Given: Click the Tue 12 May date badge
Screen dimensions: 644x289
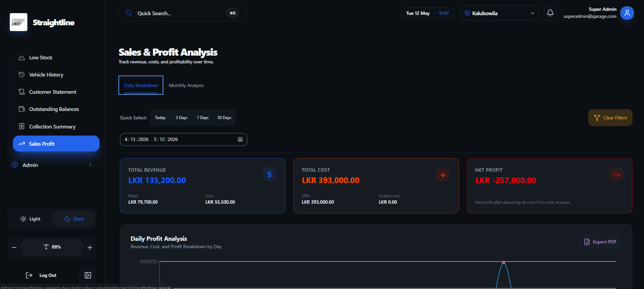Looking at the screenshot, I should click(x=427, y=13).
